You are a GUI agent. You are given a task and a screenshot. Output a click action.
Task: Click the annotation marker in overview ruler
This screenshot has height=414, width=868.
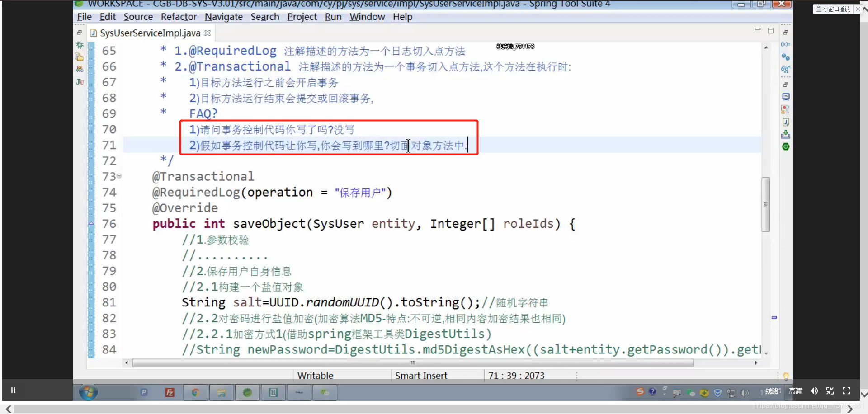pyautogui.click(x=774, y=317)
